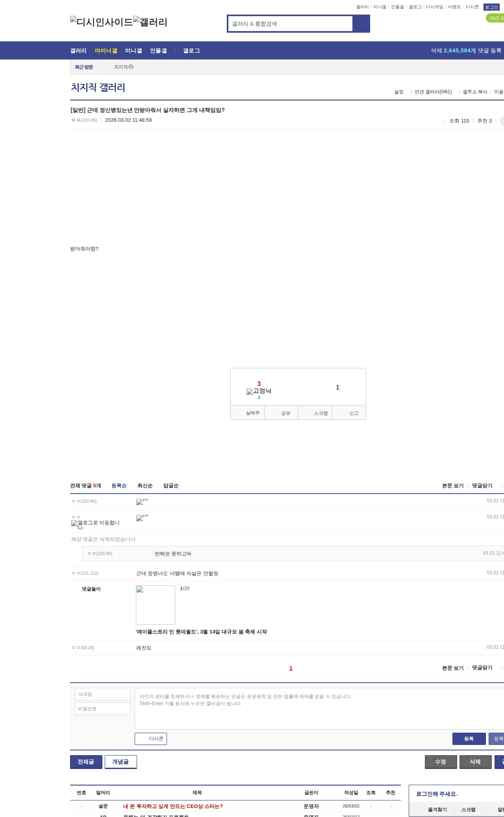Select 마이너갤 in the main navigation bar

pos(106,50)
